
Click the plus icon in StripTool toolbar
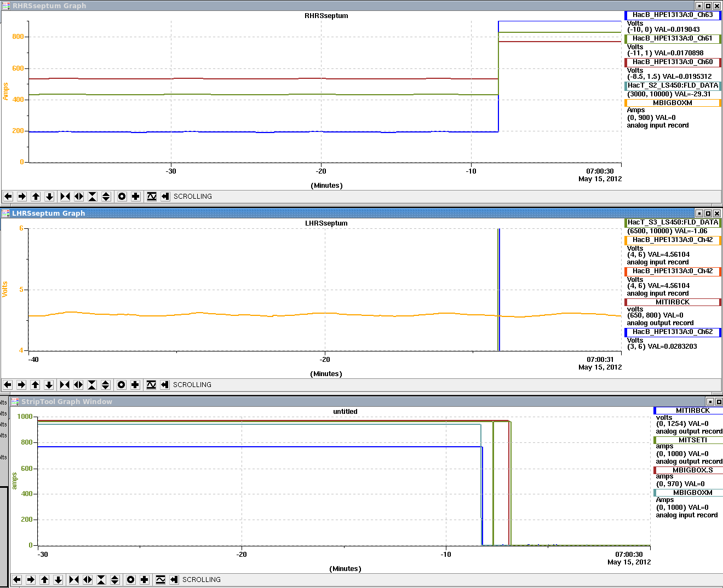tap(145, 579)
